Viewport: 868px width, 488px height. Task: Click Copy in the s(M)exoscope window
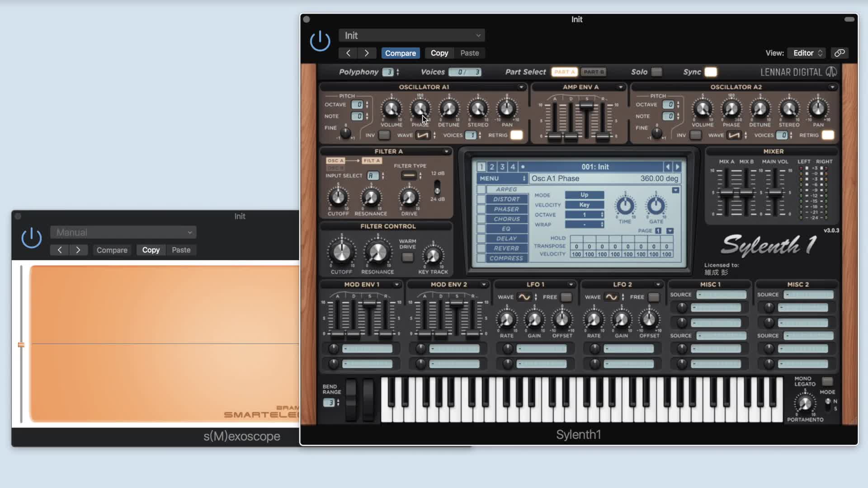point(151,250)
